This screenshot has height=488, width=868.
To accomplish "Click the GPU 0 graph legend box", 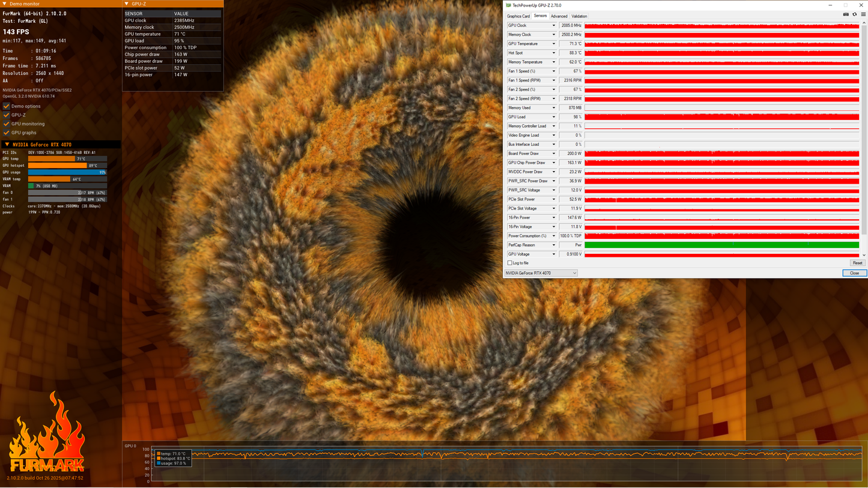I will tap(173, 459).
